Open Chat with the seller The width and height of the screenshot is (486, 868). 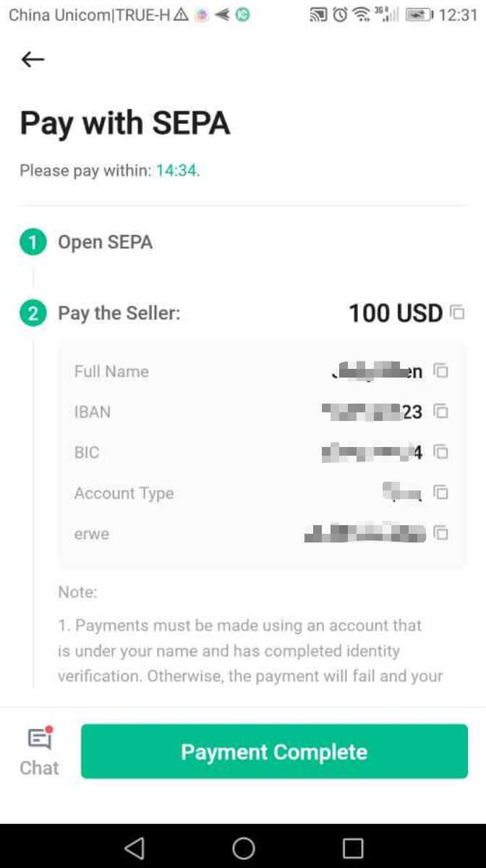(38, 751)
